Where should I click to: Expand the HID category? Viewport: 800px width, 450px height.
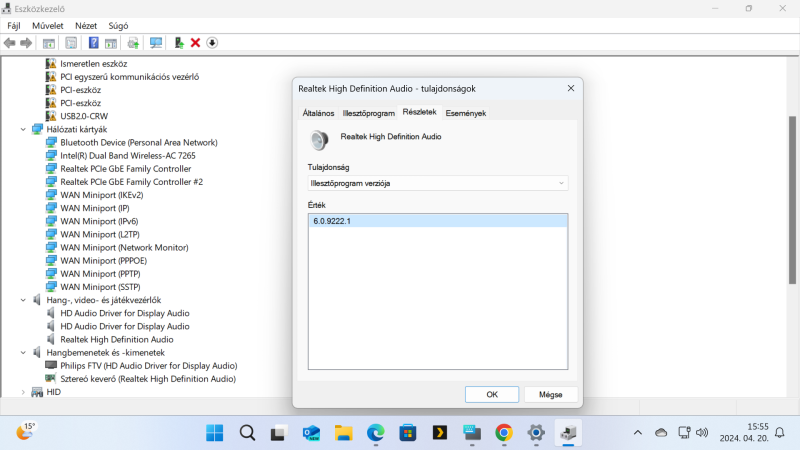pyautogui.click(x=23, y=392)
